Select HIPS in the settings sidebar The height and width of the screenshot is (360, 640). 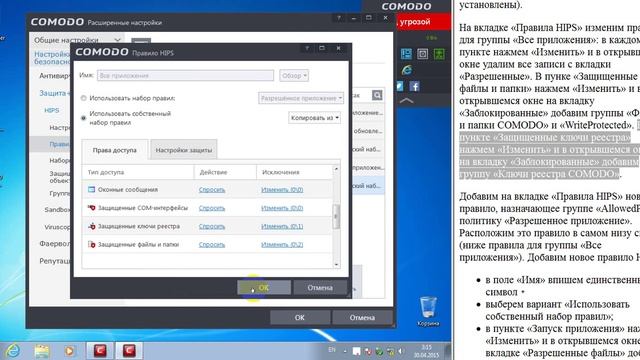point(52,110)
